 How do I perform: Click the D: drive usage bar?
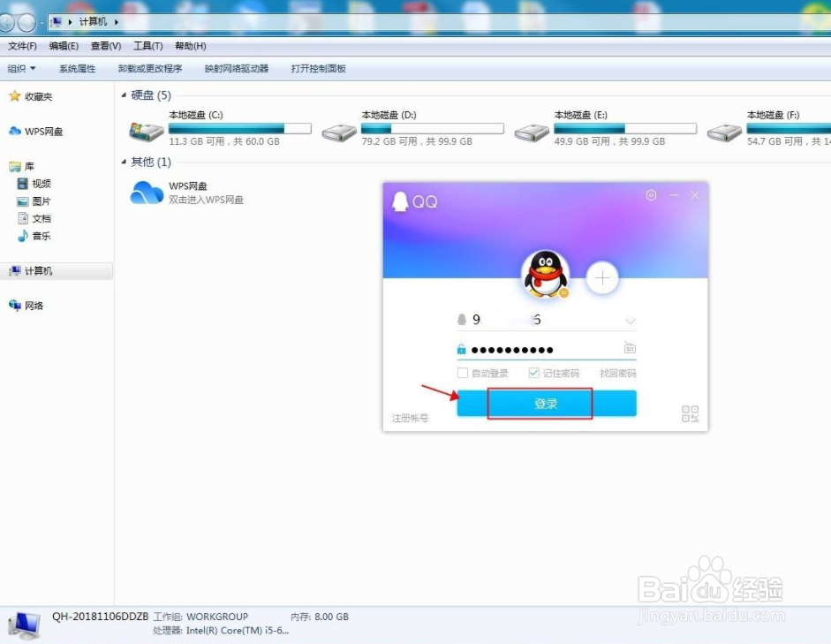433,128
